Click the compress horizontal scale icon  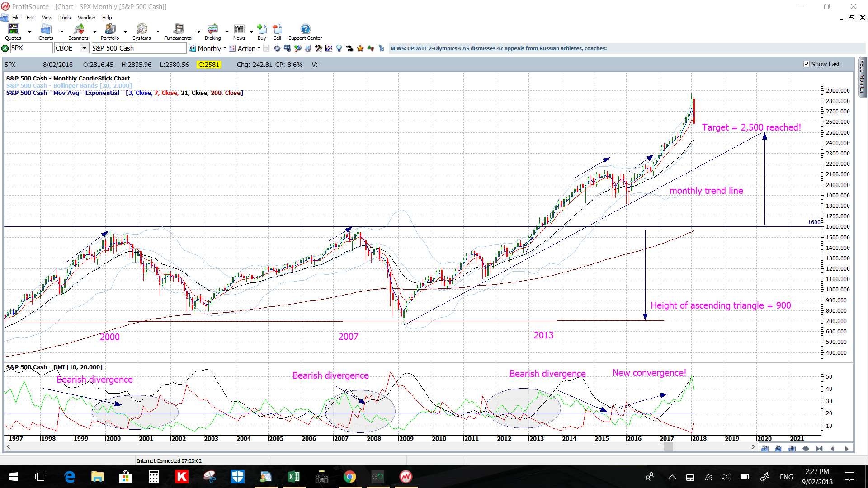pyautogui.click(x=819, y=449)
